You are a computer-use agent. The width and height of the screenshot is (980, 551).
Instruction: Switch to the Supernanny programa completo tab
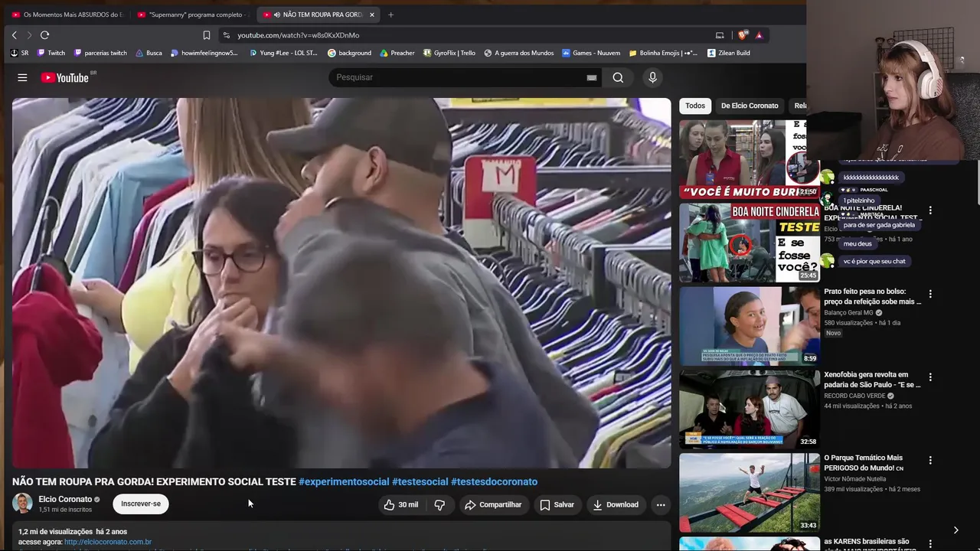[x=194, y=15]
